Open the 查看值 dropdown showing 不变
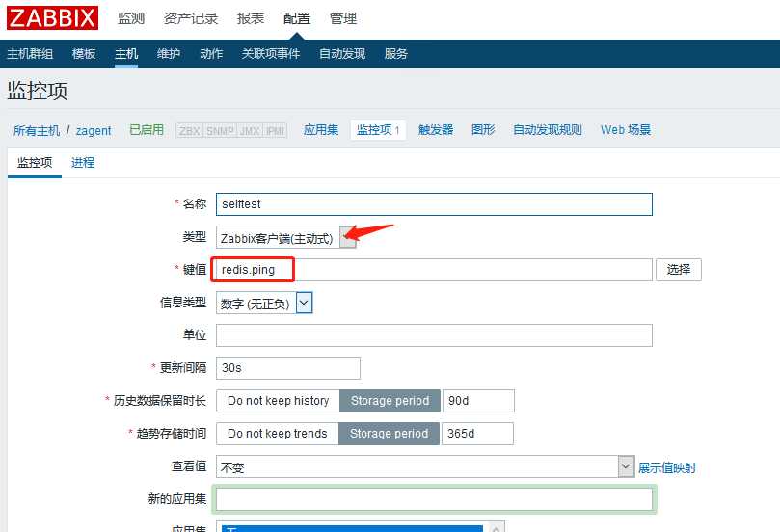 (425, 466)
